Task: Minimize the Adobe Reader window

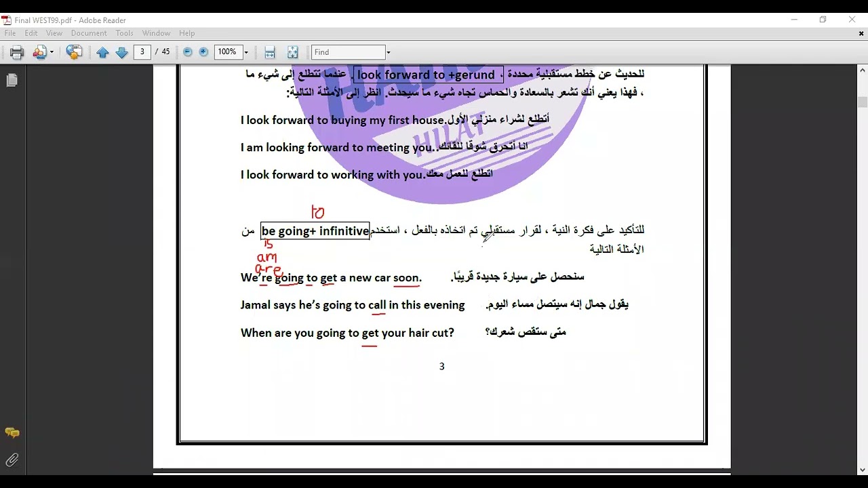Action: coord(794,20)
